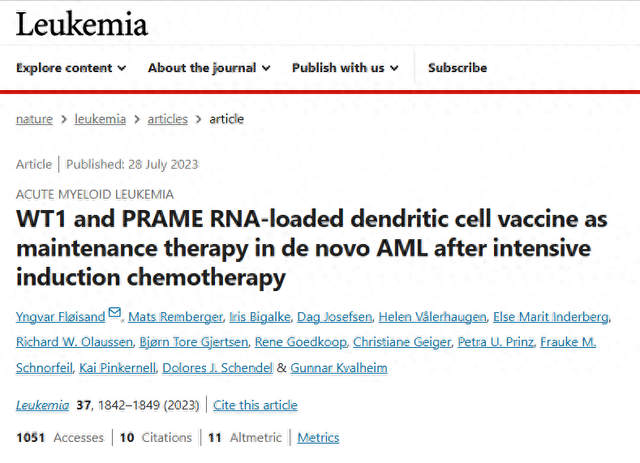
Task: Click the email envelope icon beside Yngvar Fløisand
Action: point(115,313)
